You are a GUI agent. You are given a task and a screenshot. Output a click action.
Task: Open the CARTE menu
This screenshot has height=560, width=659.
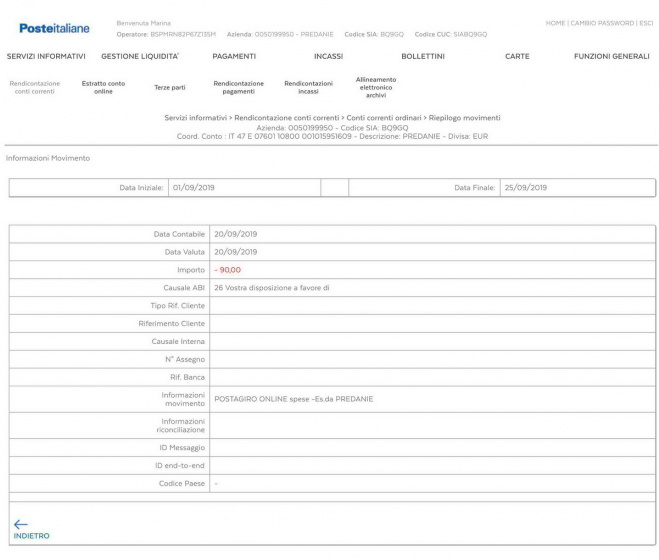pyautogui.click(x=517, y=56)
